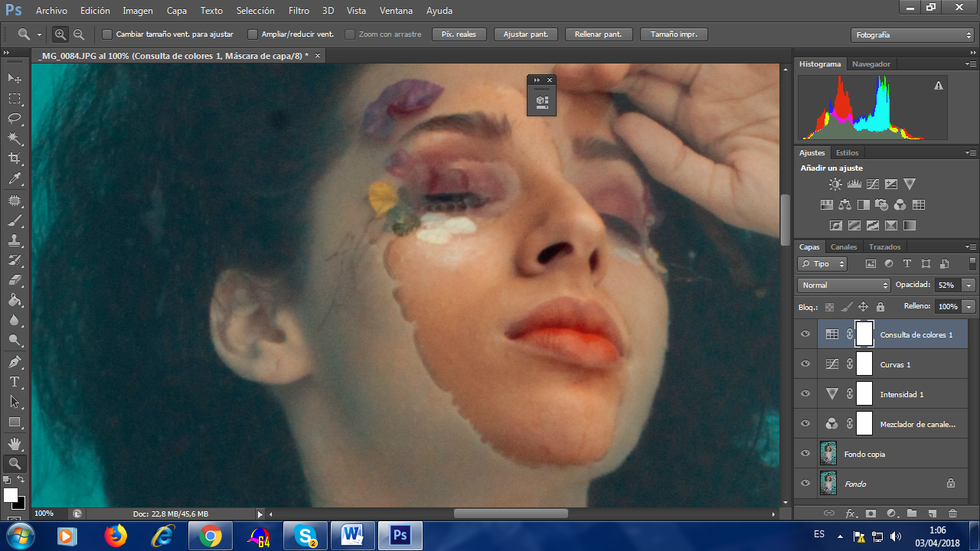Delete layer with the trash icon
980x551 pixels.
952,514
